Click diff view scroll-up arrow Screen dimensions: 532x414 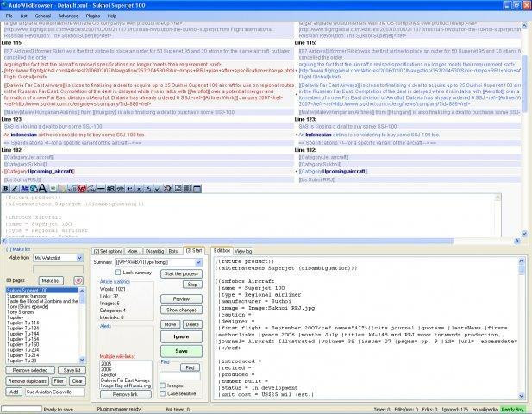point(524,26)
